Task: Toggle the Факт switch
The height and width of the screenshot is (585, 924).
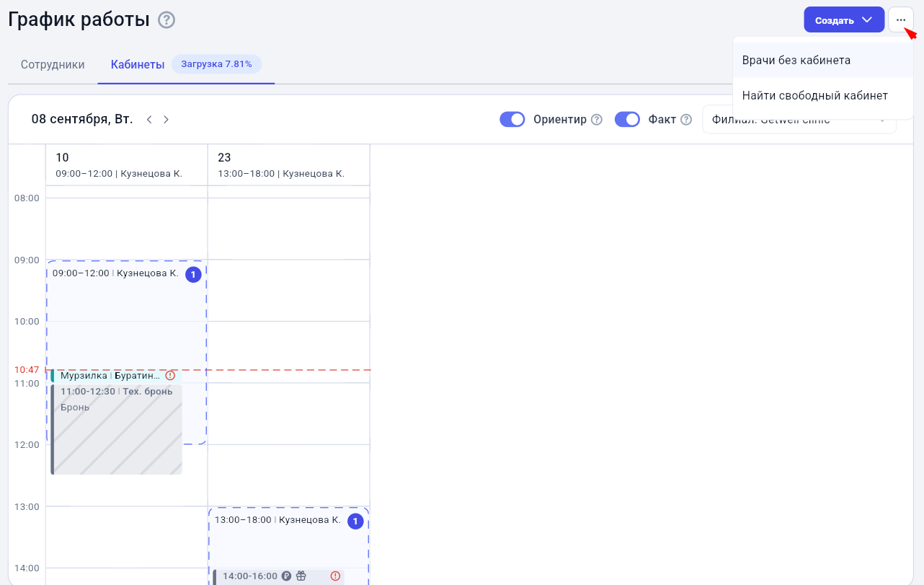Action: click(627, 120)
